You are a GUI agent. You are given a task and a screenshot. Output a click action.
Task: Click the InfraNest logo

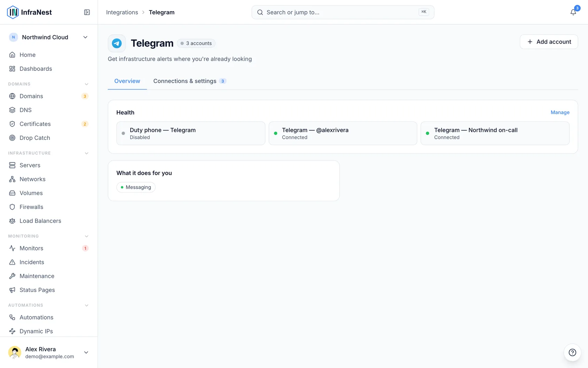[29, 12]
